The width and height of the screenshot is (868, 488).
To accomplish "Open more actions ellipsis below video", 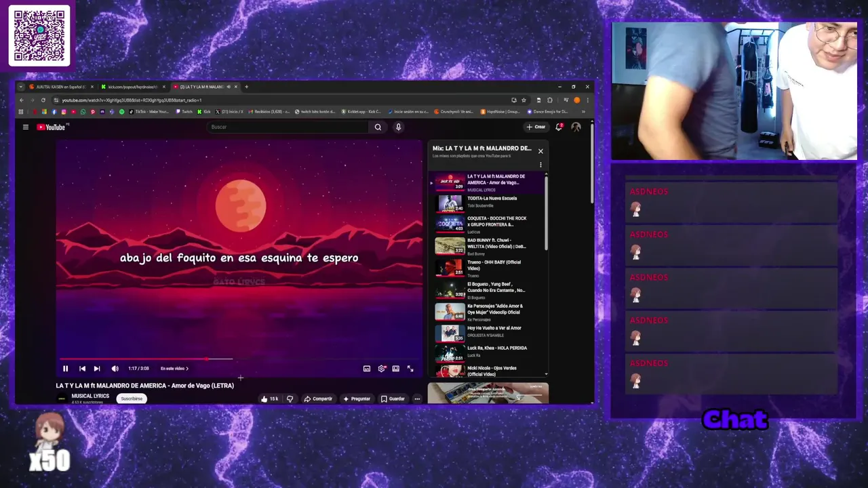I will pos(417,399).
